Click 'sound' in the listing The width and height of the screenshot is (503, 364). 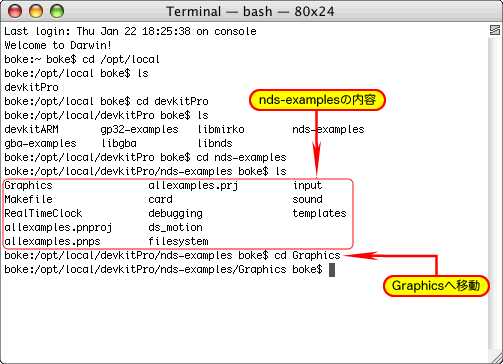click(307, 199)
